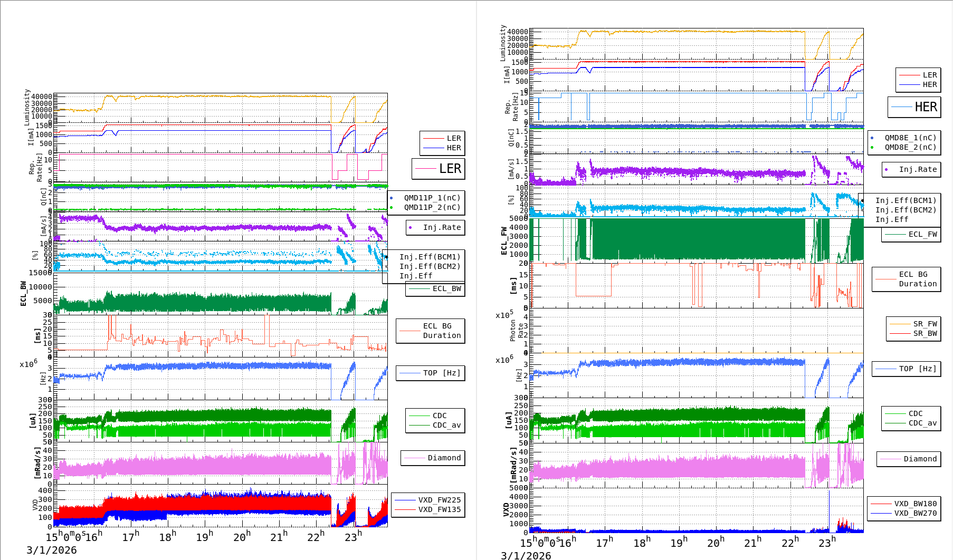Click the TOP [Hz] legend in left panel

(x=431, y=373)
